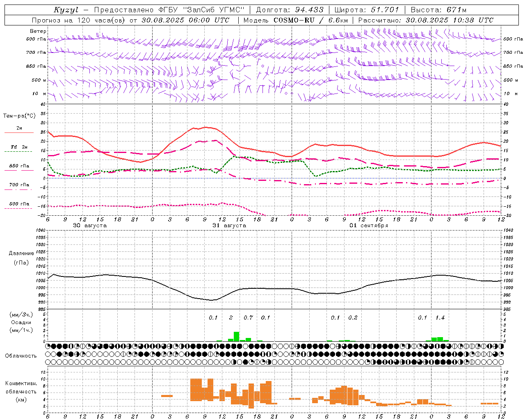The image size is (525, 420).
Task: Click the "0.7" precipitation amount value
Action: click(248, 317)
